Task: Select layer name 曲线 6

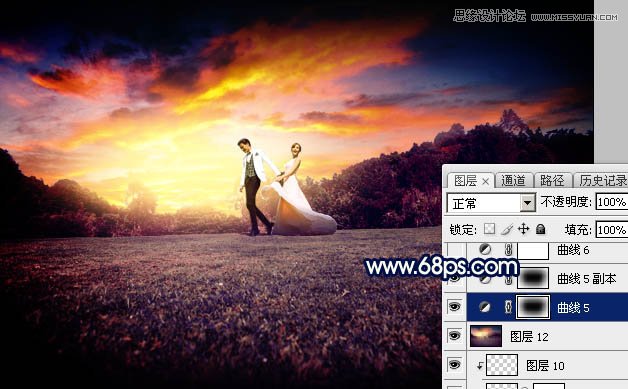Action: [x=573, y=250]
